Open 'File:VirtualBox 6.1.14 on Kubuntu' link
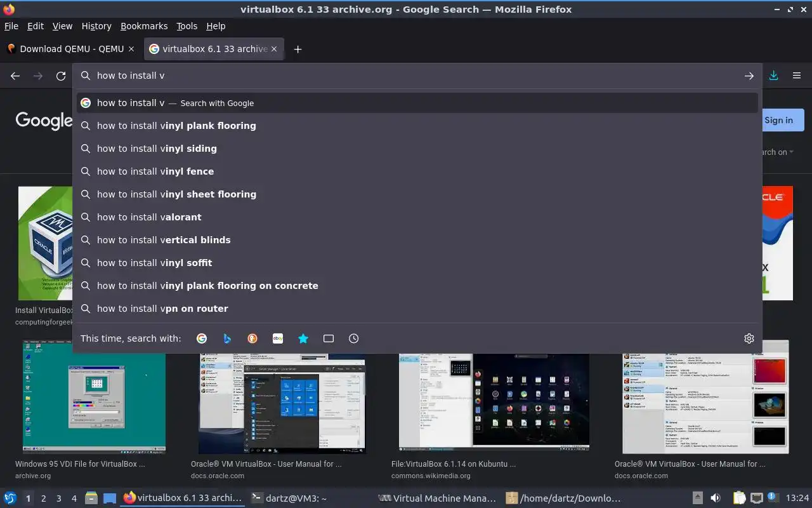 click(x=454, y=464)
